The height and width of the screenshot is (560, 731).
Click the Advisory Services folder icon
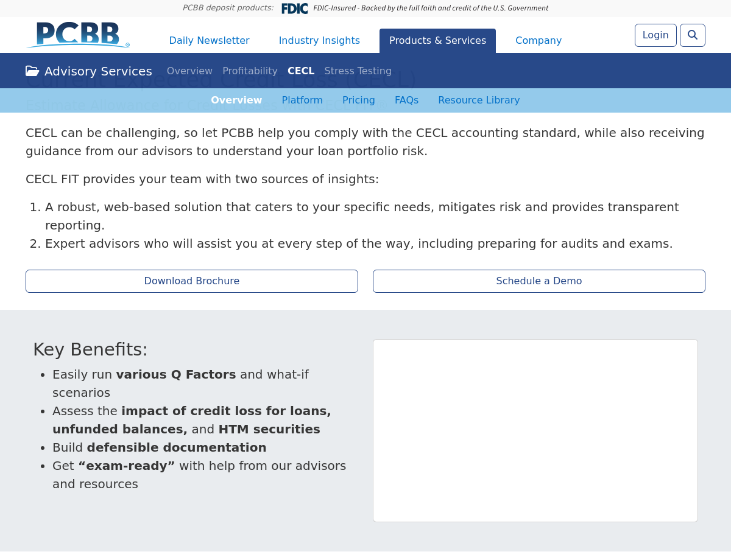pos(32,71)
